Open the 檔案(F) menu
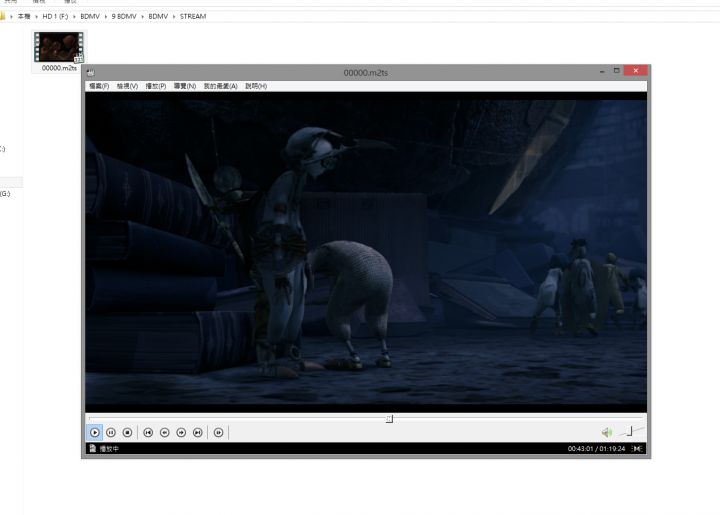The height and width of the screenshot is (515, 720). [x=99, y=86]
